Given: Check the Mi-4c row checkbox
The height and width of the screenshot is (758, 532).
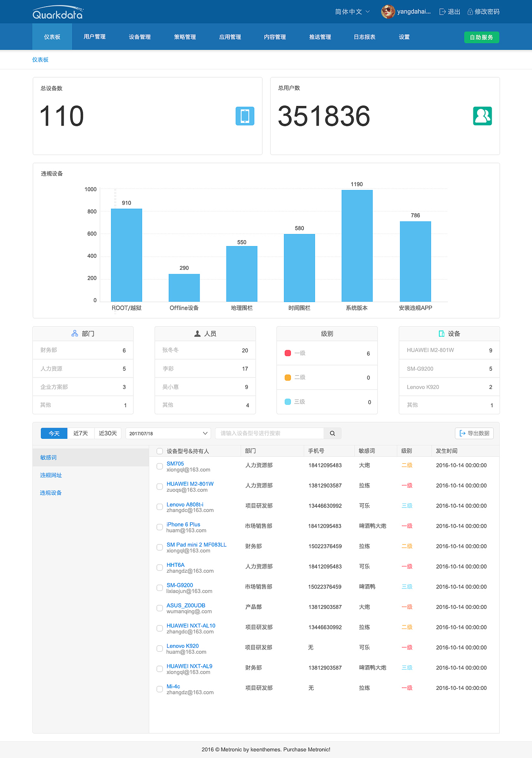Looking at the screenshot, I should point(160,689).
